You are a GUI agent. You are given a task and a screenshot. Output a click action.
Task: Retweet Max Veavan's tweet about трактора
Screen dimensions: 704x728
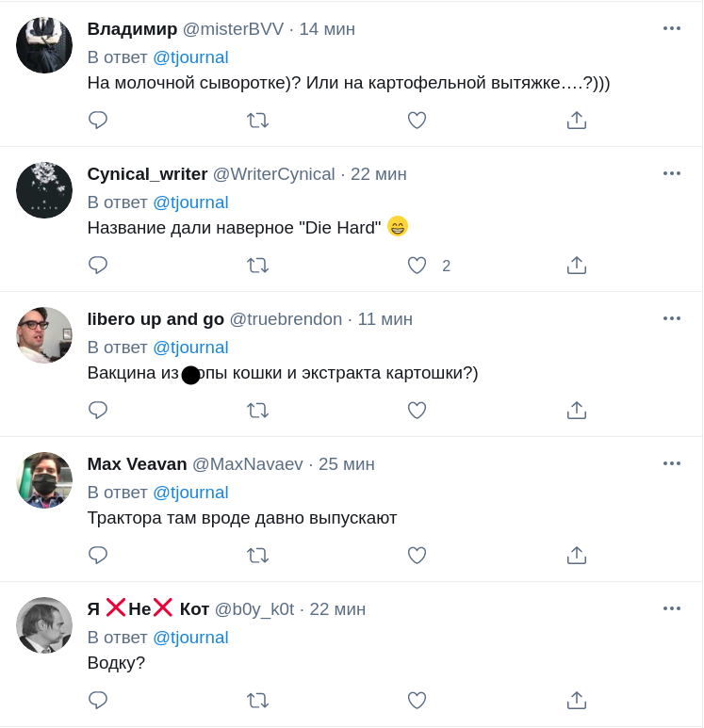257,556
